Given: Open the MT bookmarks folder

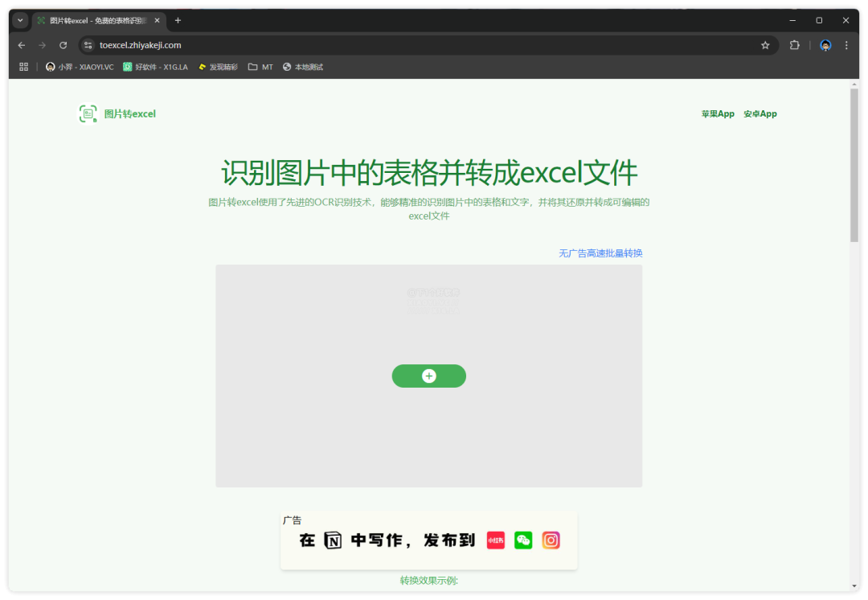Looking at the screenshot, I should (260, 67).
